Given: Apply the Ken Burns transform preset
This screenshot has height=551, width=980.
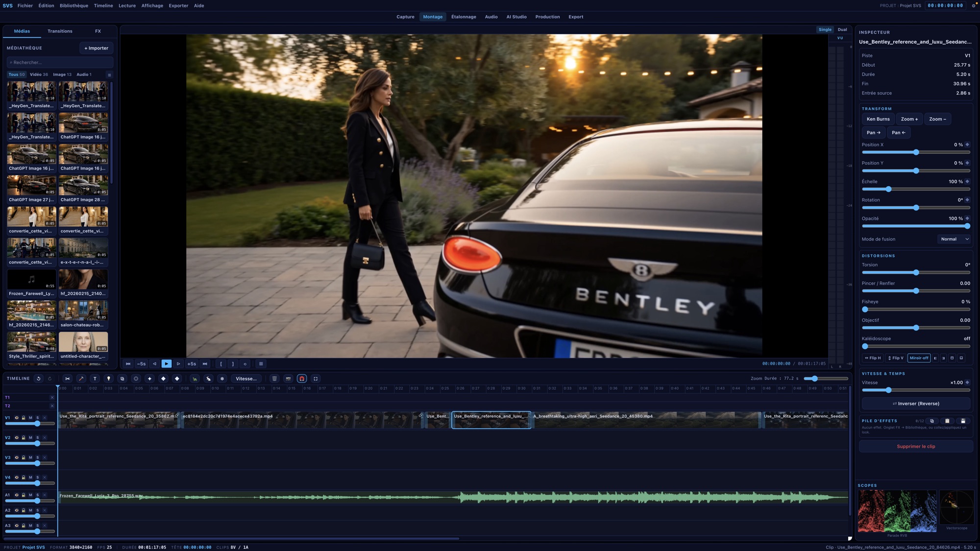Looking at the screenshot, I should [878, 119].
